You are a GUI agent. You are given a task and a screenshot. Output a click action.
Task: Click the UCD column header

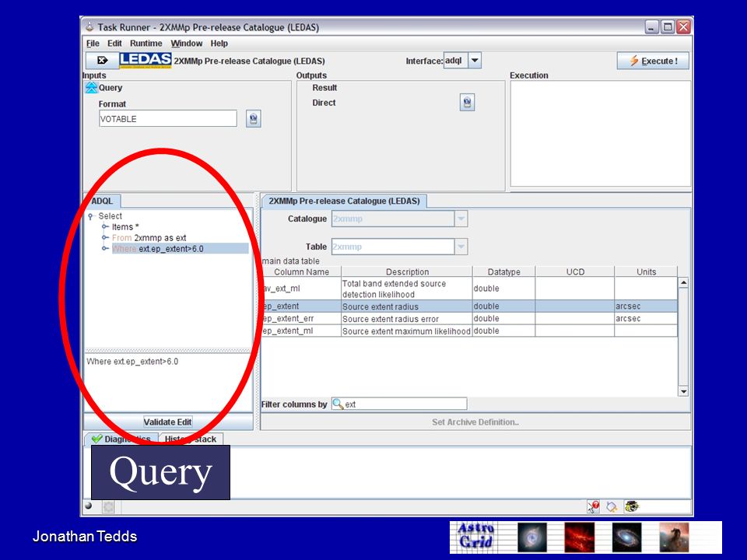point(575,272)
